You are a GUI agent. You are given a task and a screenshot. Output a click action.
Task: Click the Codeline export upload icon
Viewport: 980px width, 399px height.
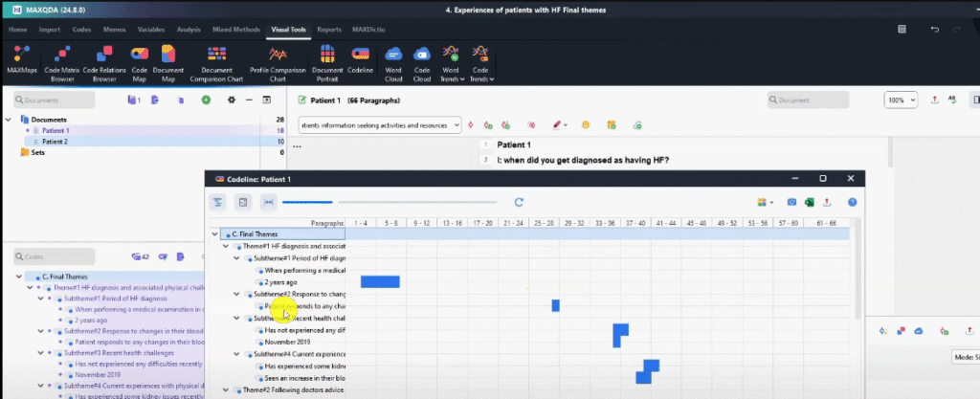coord(828,202)
